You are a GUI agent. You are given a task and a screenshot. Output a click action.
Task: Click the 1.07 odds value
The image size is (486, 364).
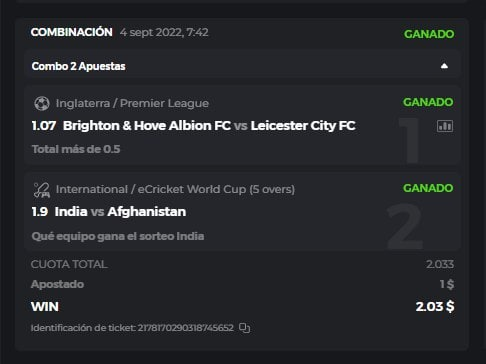(x=44, y=126)
